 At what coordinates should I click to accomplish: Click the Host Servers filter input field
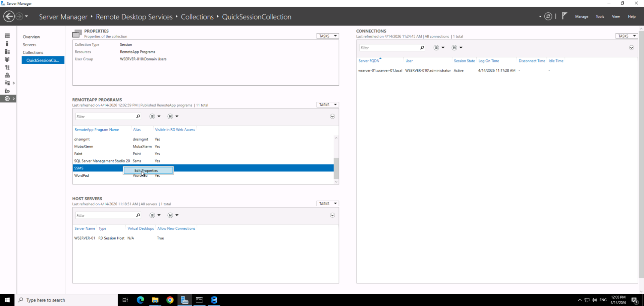point(105,215)
